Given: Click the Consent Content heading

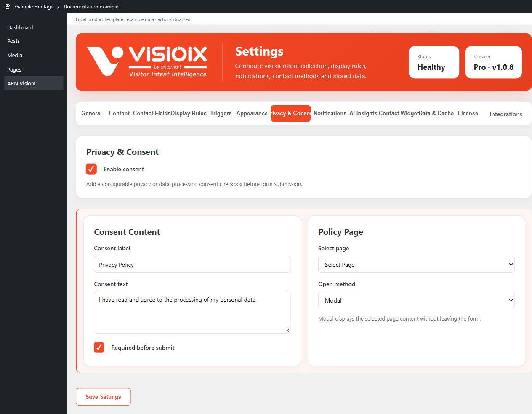Looking at the screenshot, I should (x=127, y=232).
